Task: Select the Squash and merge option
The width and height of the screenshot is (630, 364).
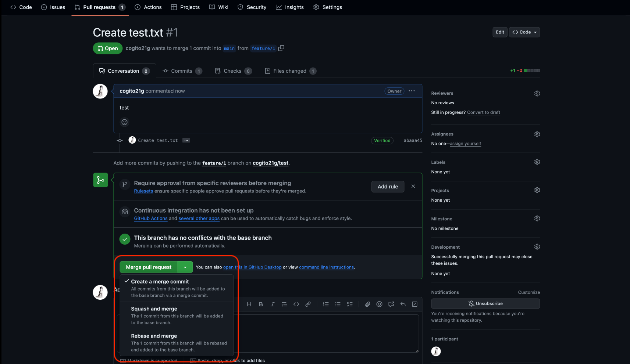Action: [177, 316]
